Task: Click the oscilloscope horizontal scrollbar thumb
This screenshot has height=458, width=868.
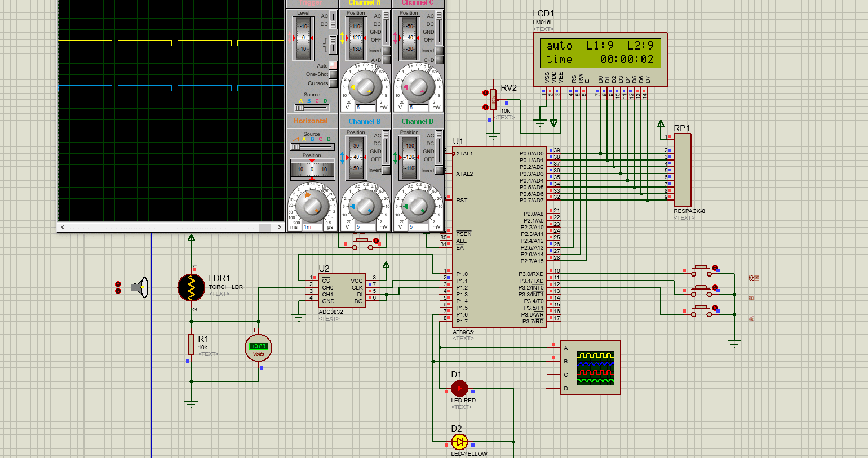Action: pos(265,227)
